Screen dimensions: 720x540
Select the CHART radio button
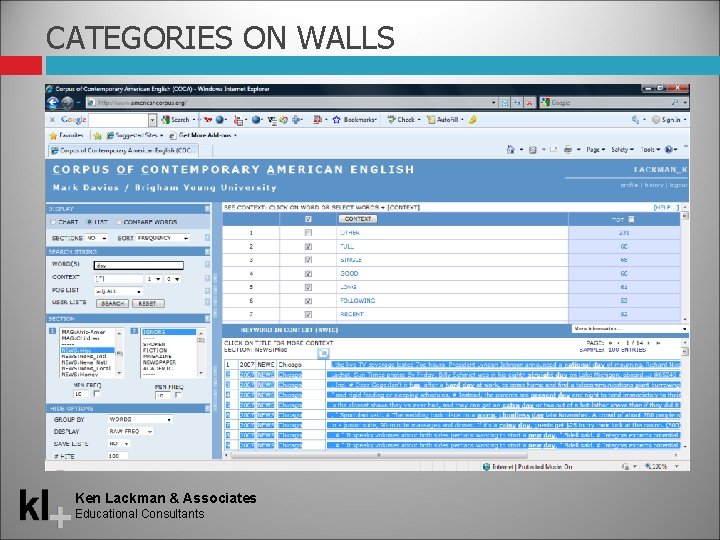[53, 222]
